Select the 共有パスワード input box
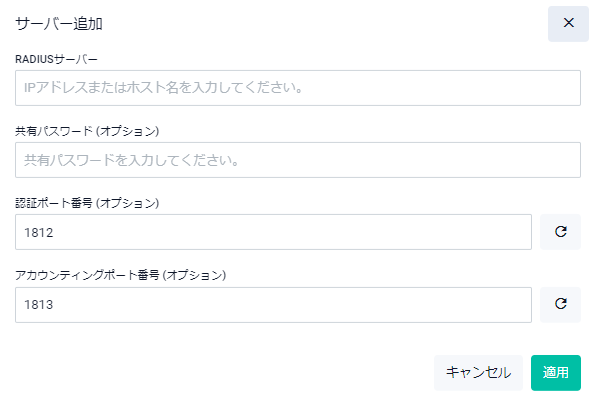 coord(298,160)
